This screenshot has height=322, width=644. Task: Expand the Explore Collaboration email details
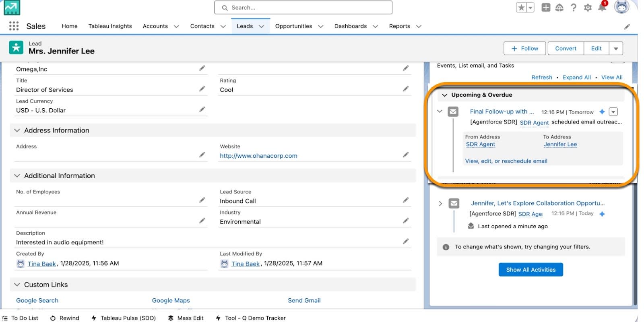pyautogui.click(x=440, y=203)
